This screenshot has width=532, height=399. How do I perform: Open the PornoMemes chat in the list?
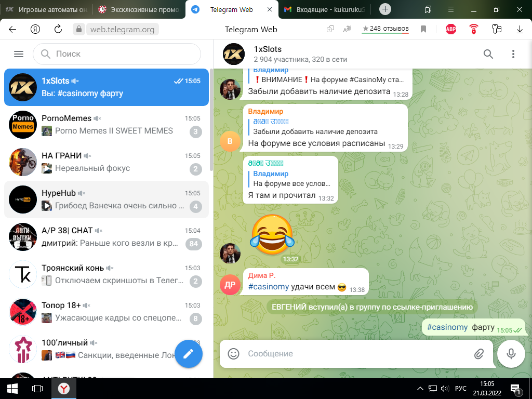click(x=106, y=125)
